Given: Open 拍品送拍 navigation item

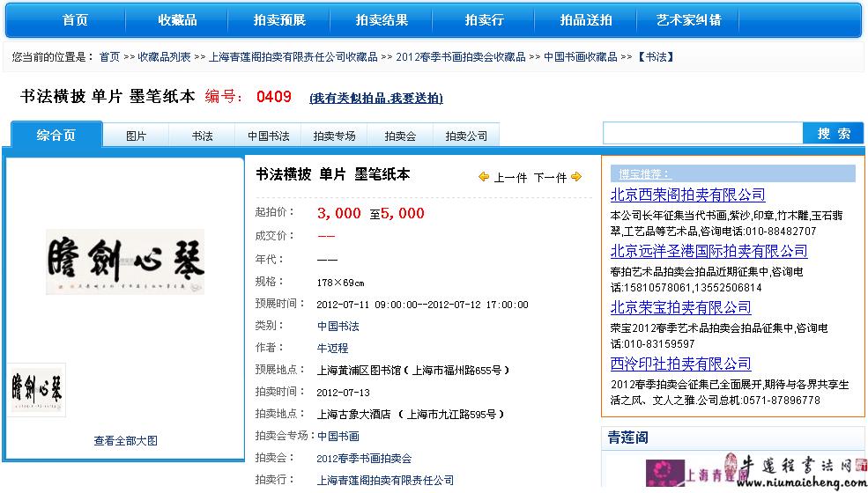Looking at the screenshot, I should click(x=586, y=20).
